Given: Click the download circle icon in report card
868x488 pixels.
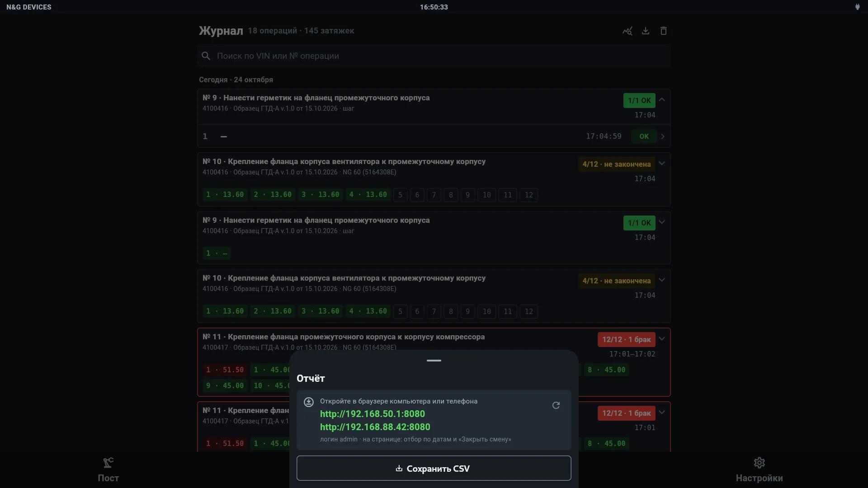Looking at the screenshot, I should click(309, 402).
